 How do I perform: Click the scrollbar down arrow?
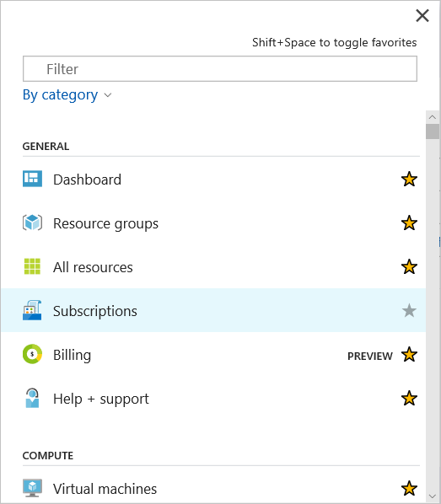tap(433, 496)
